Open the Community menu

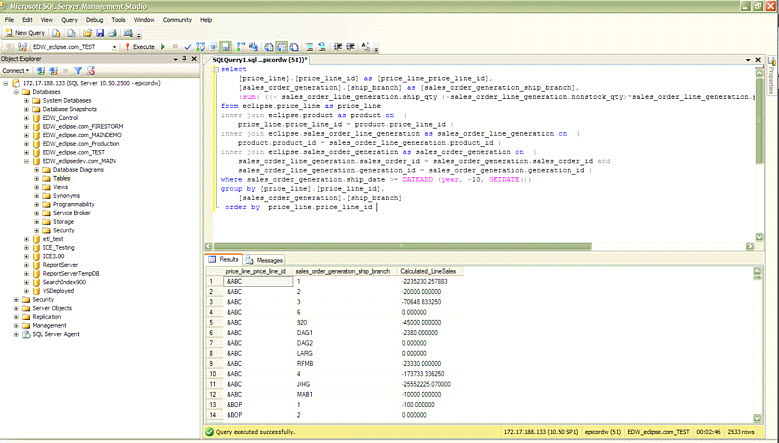(177, 20)
